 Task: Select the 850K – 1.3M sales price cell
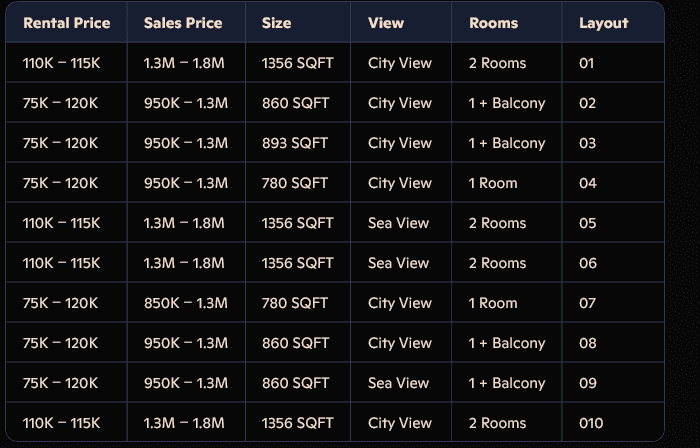tap(186, 303)
